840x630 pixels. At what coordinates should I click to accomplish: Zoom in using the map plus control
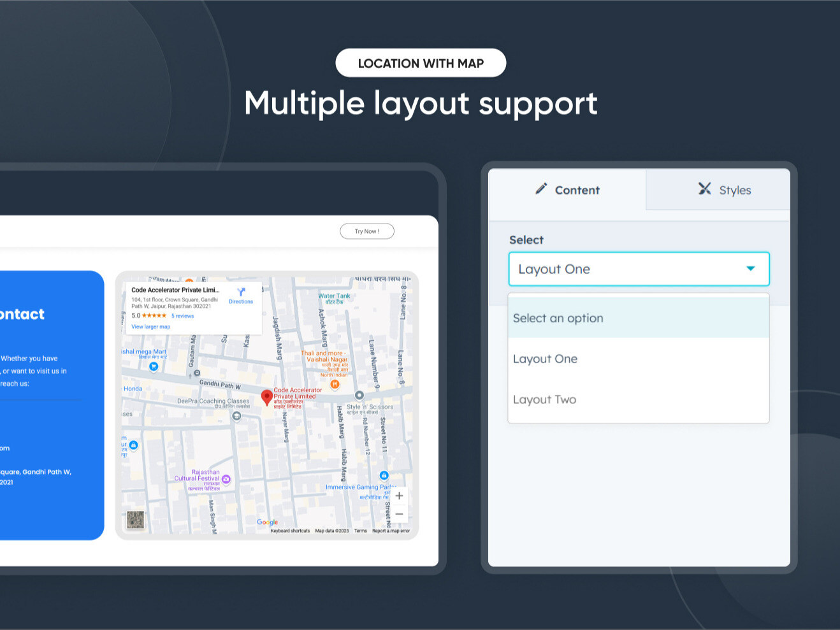(x=399, y=496)
